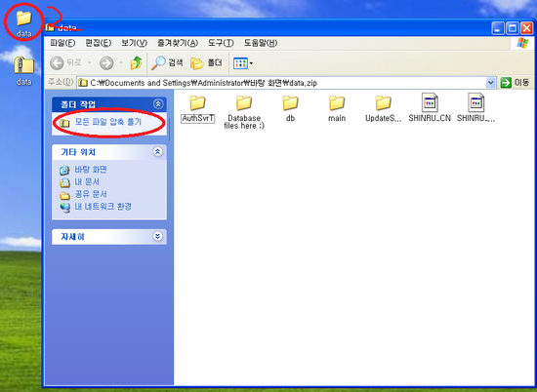This screenshot has width=537, height=392.
Task: Expand the Details (자세히) panel
Action: coord(157,236)
